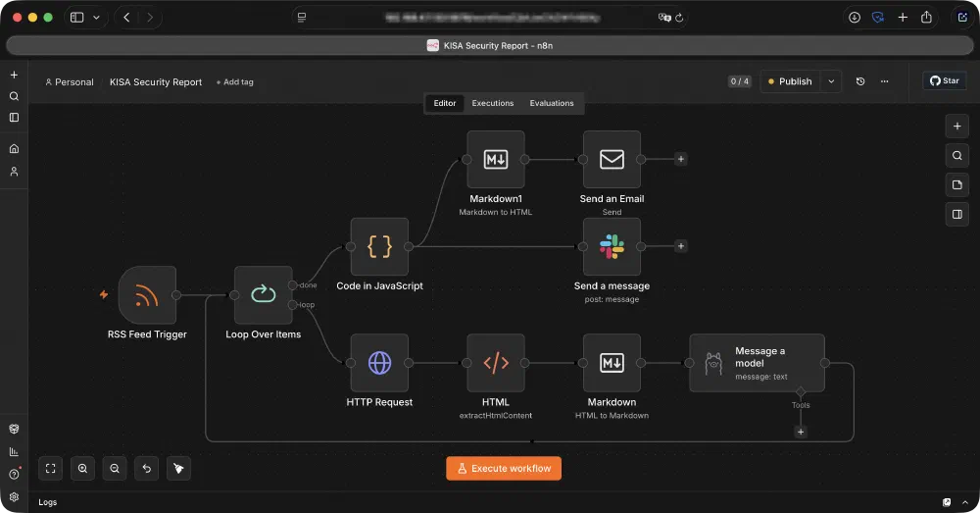Open the insights chart icon
Viewport: 980px width, 513px height.
14,451
